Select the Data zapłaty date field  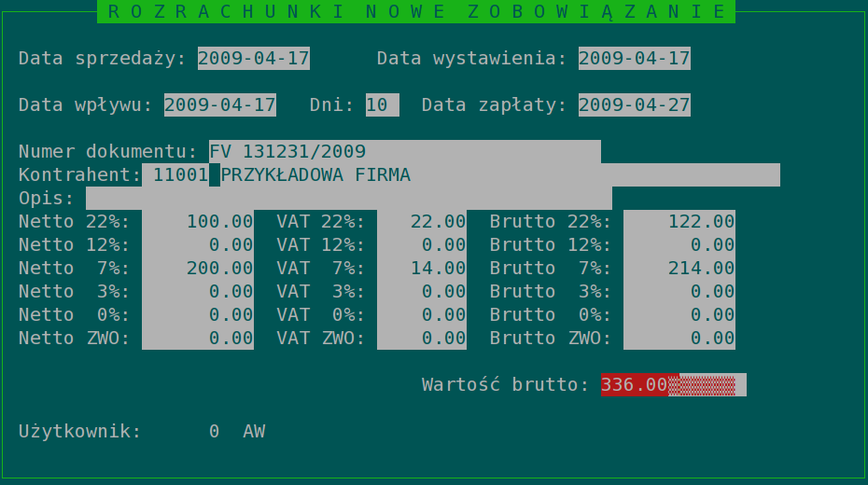pos(634,104)
